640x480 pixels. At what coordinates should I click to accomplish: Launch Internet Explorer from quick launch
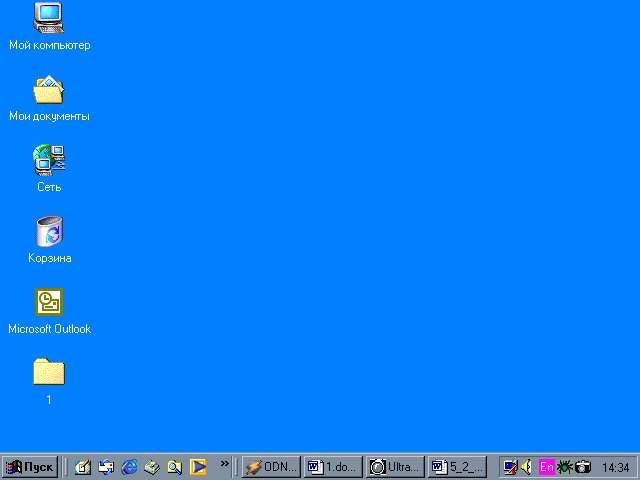pyautogui.click(x=129, y=467)
